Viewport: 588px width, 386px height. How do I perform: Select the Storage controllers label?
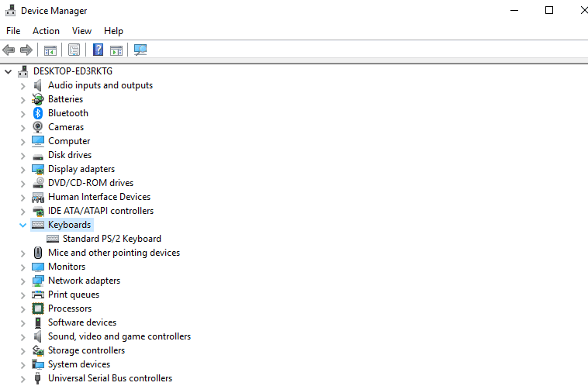point(86,350)
